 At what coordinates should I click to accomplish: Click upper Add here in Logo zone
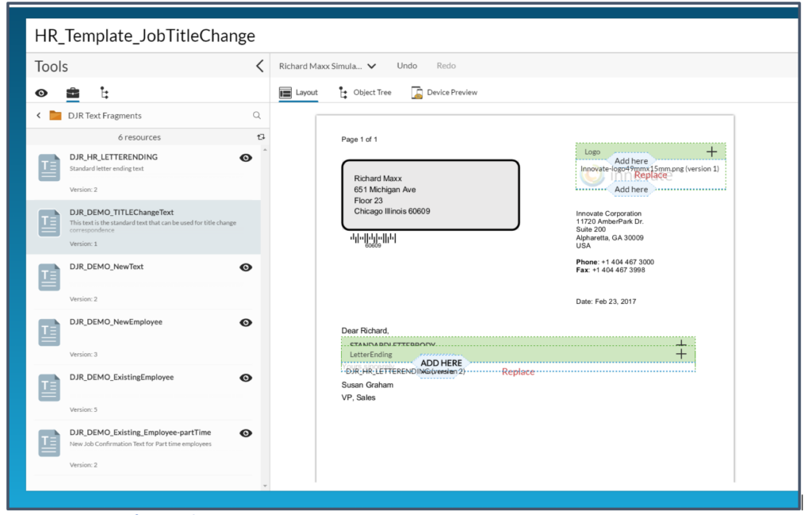(630, 161)
